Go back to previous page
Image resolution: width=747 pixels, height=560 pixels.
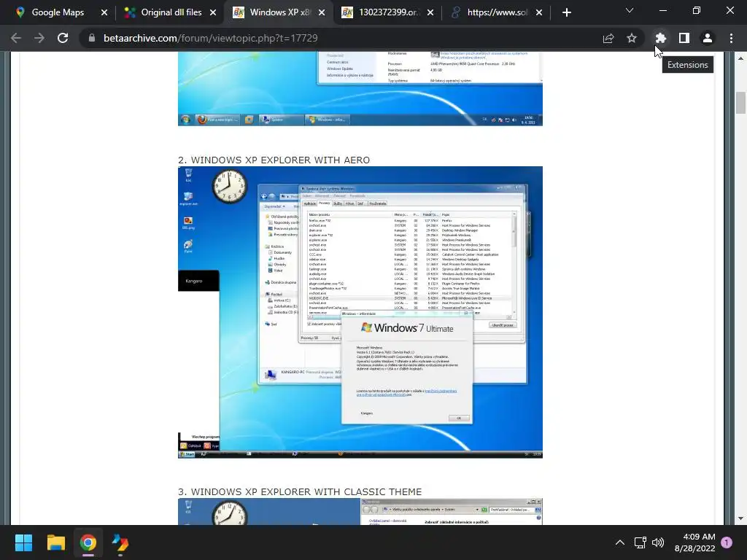pyautogui.click(x=16, y=38)
